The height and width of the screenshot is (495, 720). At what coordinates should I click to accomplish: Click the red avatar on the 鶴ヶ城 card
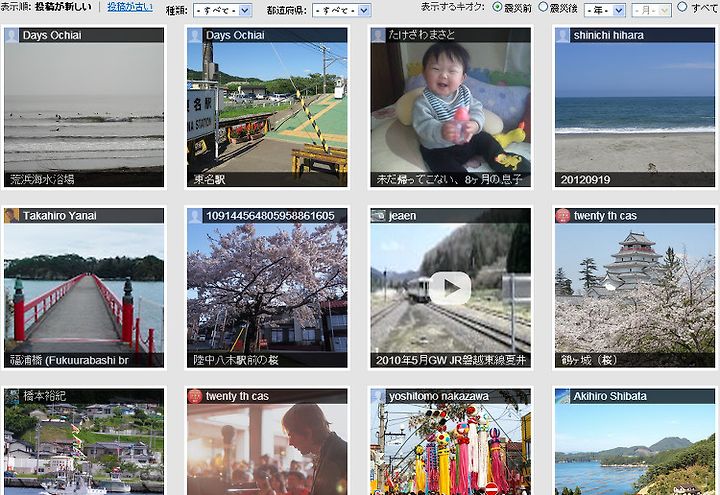tap(562, 216)
